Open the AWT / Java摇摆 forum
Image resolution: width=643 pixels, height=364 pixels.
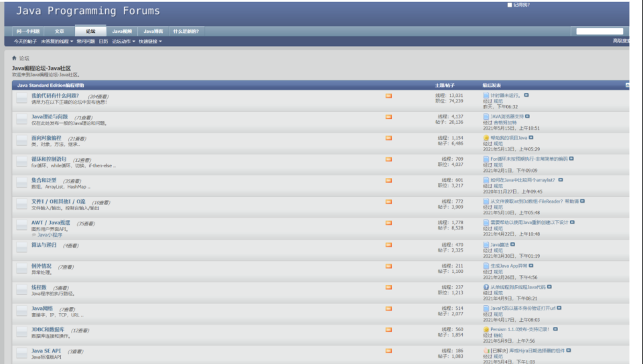point(51,223)
